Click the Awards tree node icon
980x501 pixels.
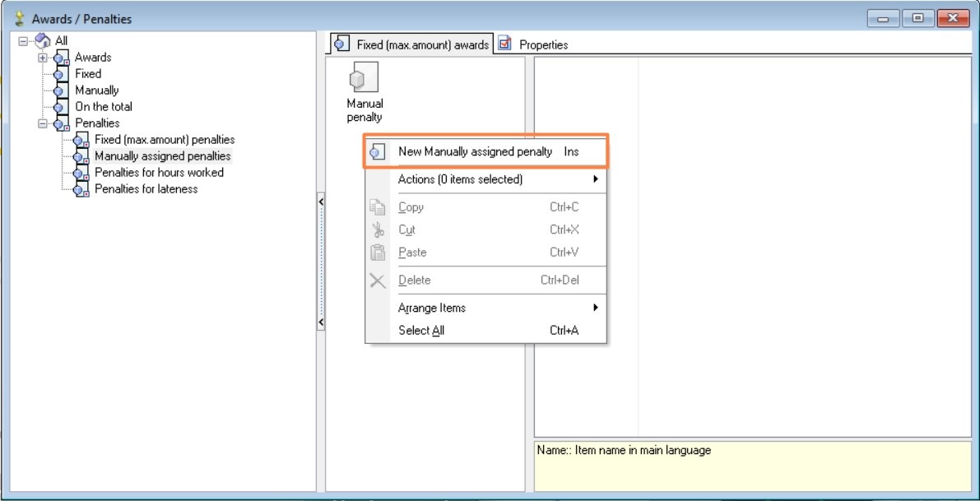(x=61, y=58)
